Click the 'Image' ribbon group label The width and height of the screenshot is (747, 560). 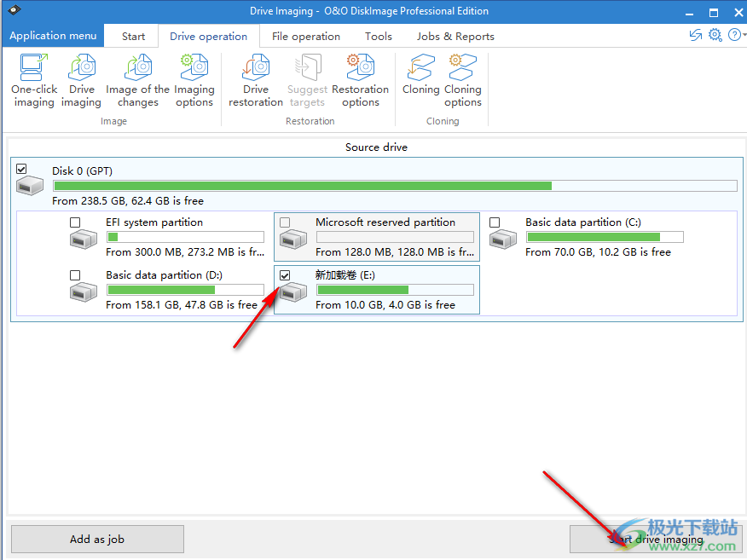113,121
